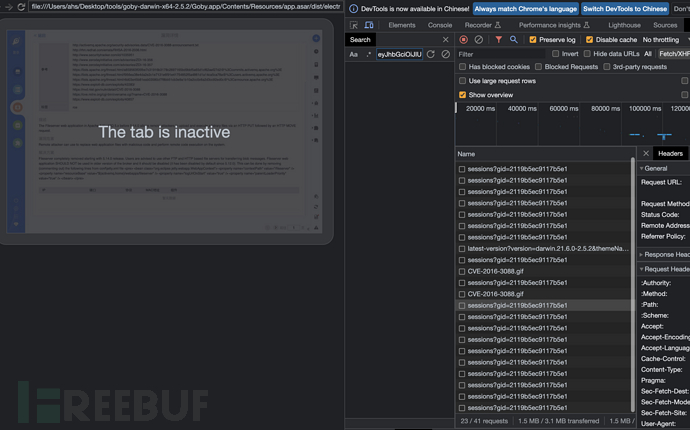
Task: Enable Use large request rows
Action: click(x=463, y=80)
